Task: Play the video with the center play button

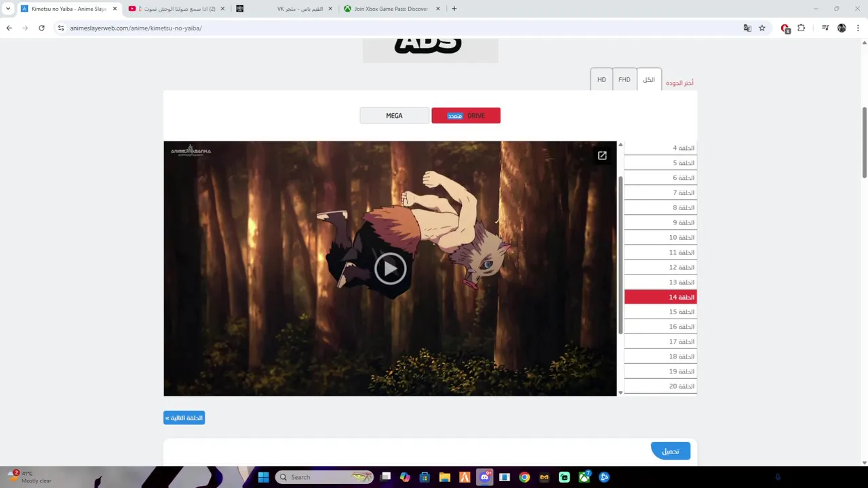Action: click(x=390, y=269)
